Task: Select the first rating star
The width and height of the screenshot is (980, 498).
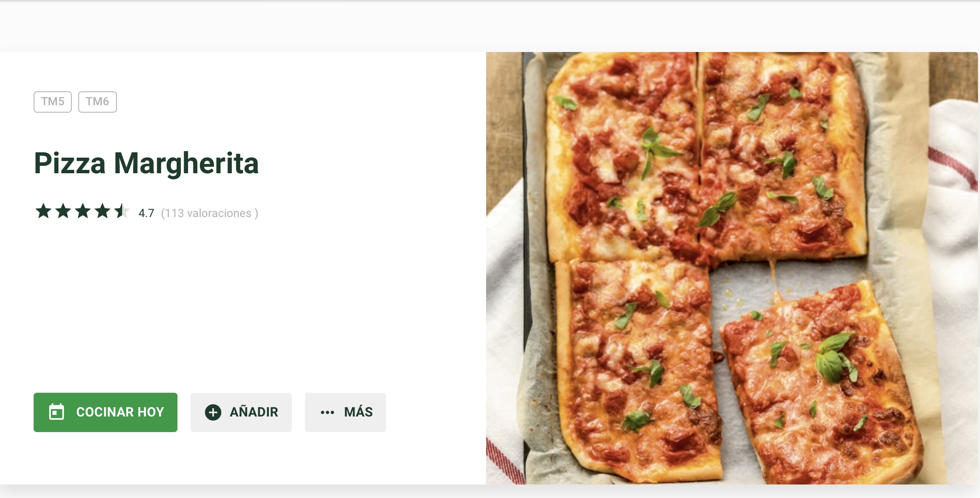Action: pos(43,211)
